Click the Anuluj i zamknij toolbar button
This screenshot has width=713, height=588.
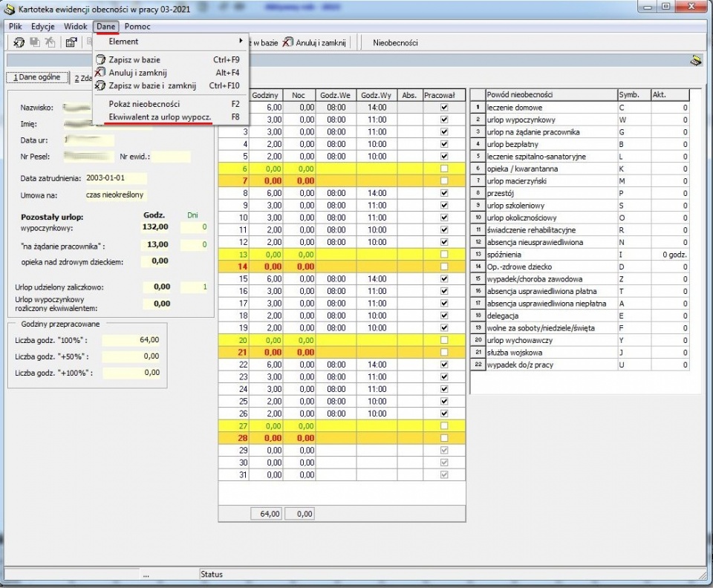(x=314, y=43)
